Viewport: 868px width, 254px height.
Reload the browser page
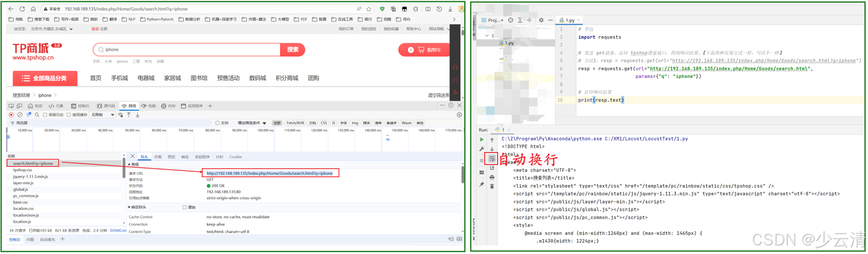[22, 9]
